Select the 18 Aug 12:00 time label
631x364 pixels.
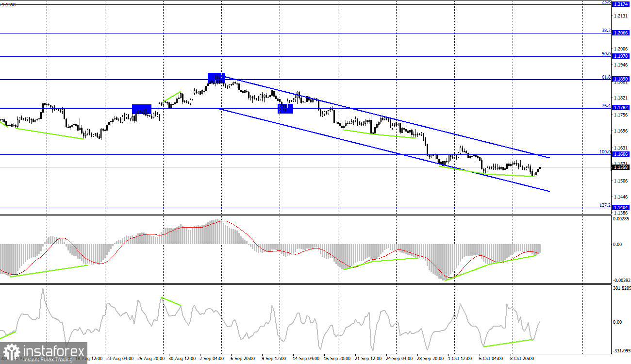coord(89,359)
